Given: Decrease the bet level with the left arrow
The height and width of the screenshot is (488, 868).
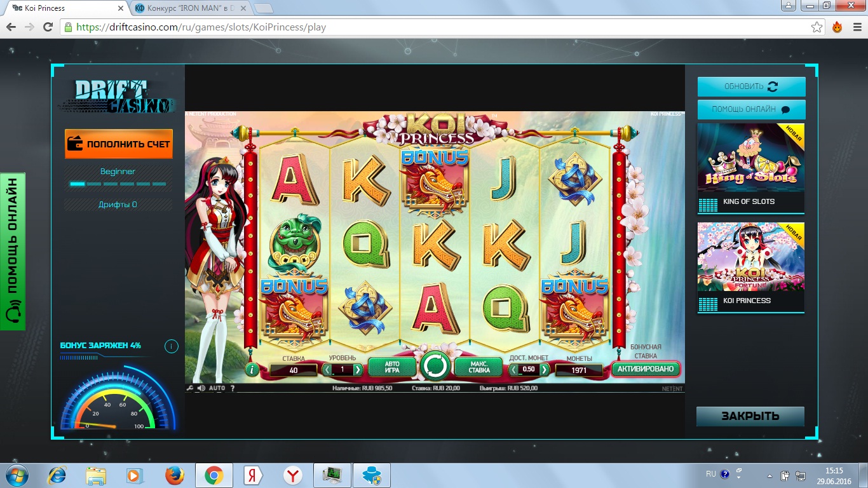Looking at the screenshot, I should point(328,370).
